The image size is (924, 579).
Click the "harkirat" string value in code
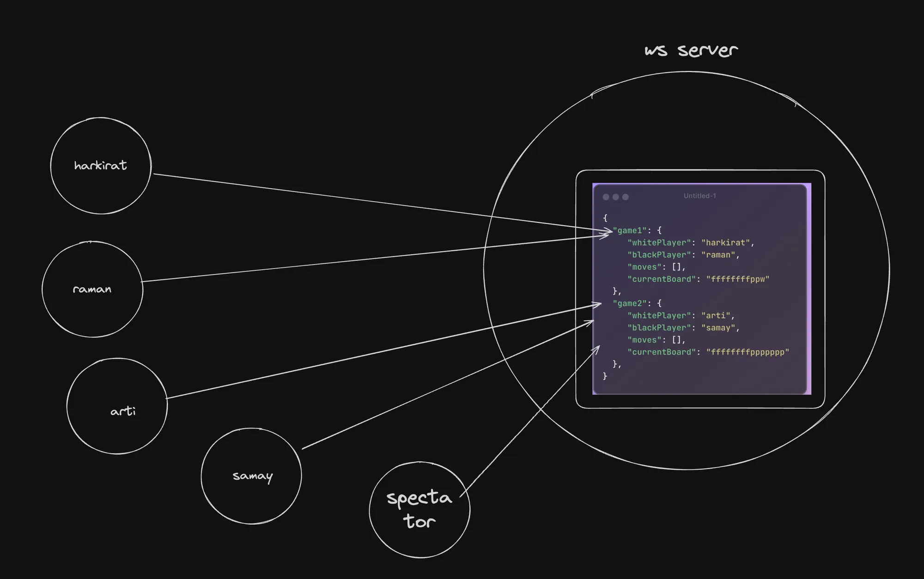(x=725, y=242)
